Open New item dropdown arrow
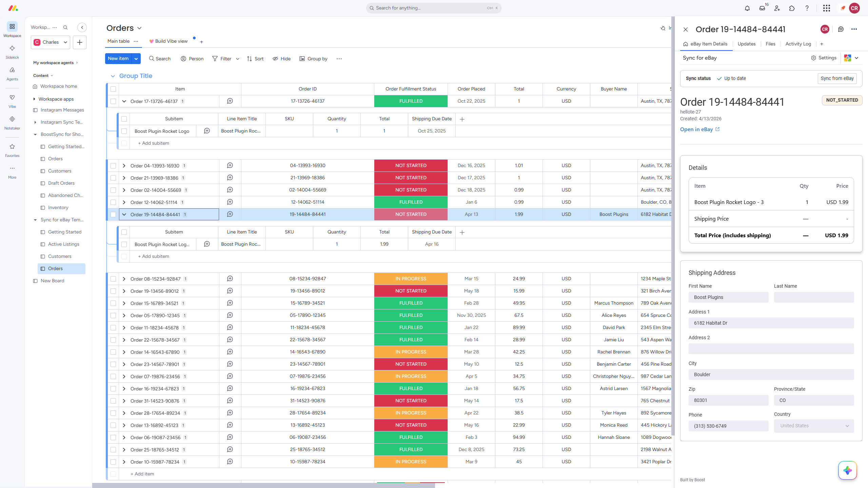Viewport: 868px width, 488px height. (136, 59)
